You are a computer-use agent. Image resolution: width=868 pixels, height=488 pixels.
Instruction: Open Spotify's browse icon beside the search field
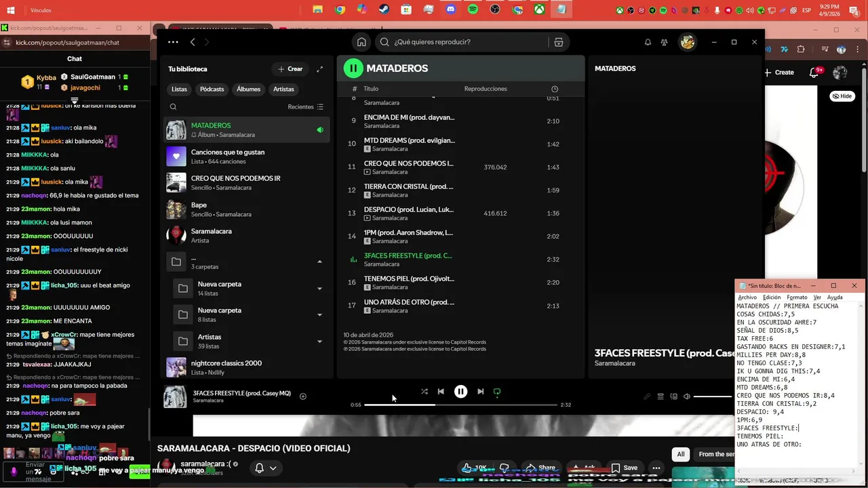pyautogui.click(x=559, y=42)
